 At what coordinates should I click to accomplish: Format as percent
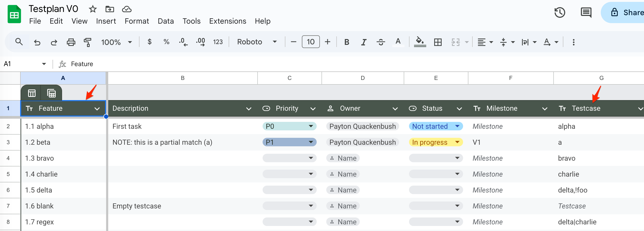pyautogui.click(x=166, y=42)
